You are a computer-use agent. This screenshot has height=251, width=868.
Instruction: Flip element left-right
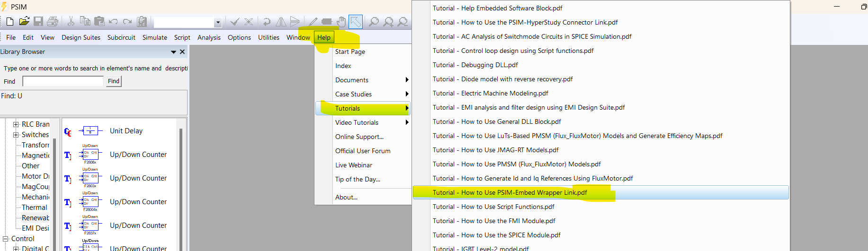pos(281,22)
